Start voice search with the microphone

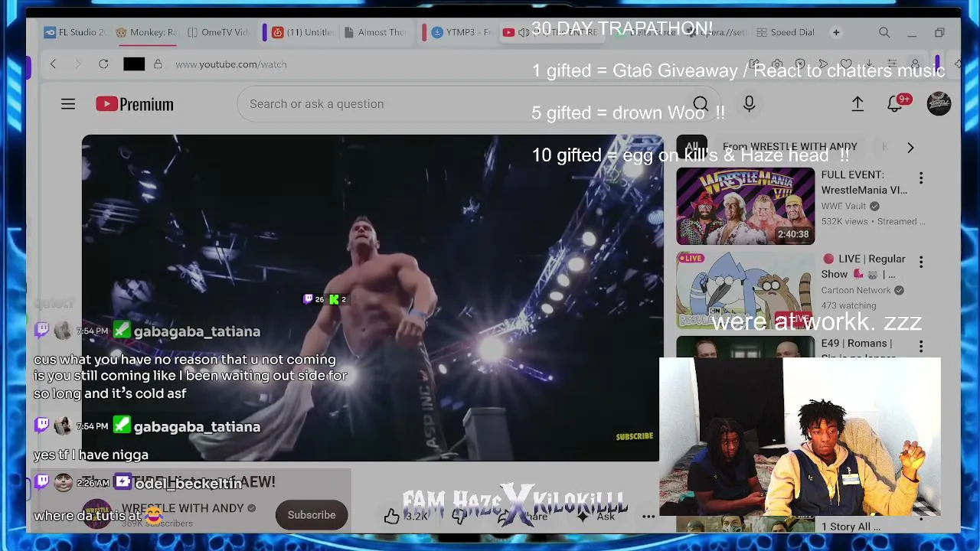749,104
